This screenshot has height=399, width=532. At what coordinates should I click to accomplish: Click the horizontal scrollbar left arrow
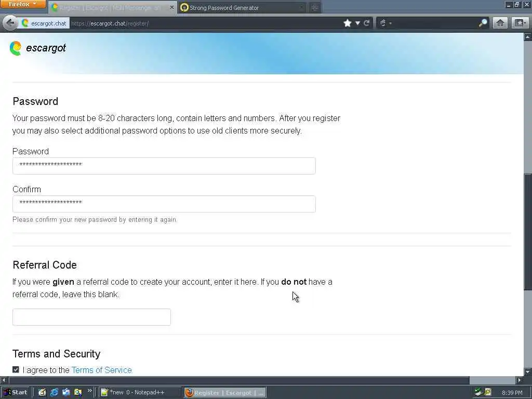point(4,380)
